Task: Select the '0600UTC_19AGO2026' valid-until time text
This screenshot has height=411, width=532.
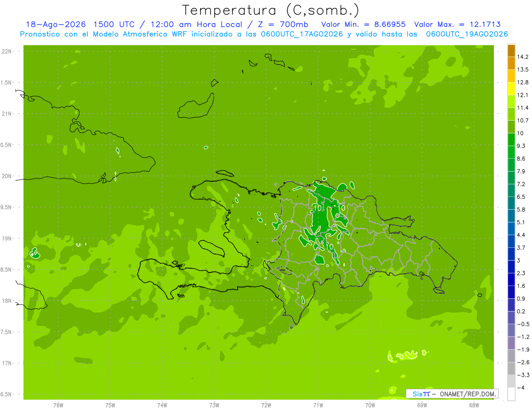Action: pos(466,34)
